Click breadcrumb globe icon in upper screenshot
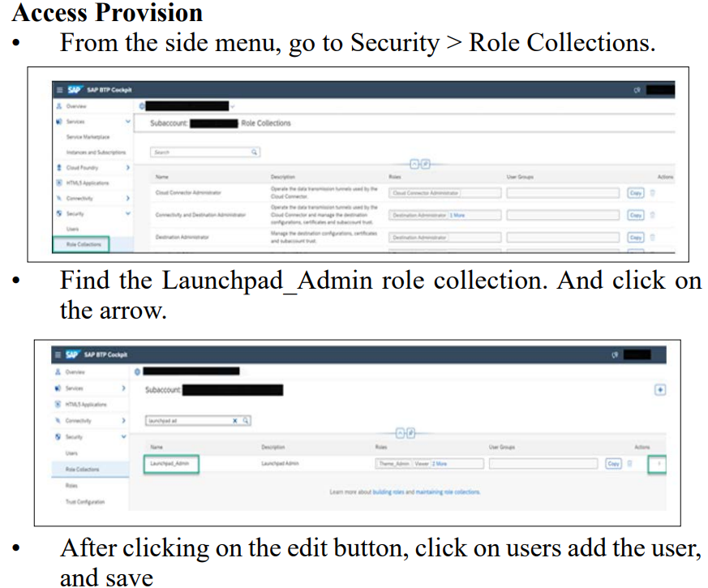This screenshot has height=588, width=708. pyautogui.click(x=142, y=106)
